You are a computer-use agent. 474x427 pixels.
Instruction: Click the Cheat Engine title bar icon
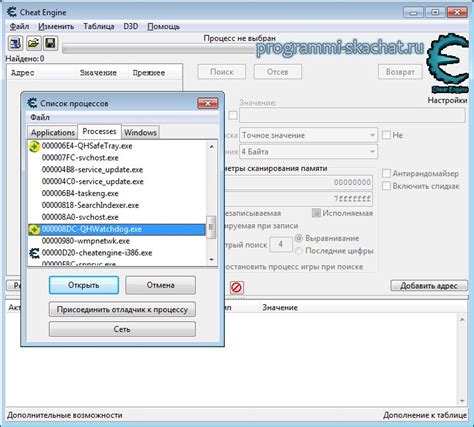(x=12, y=12)
